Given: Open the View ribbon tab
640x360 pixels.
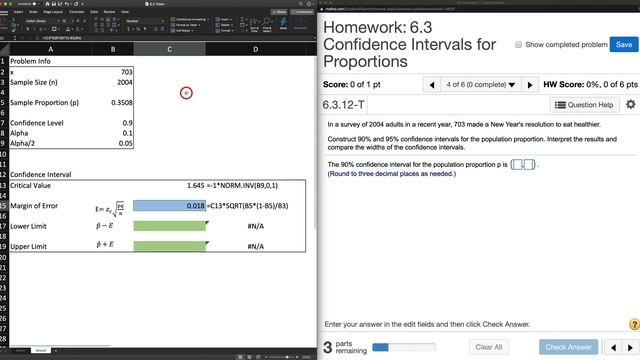Looking at the screenshot, I should (x=125, y=12).
